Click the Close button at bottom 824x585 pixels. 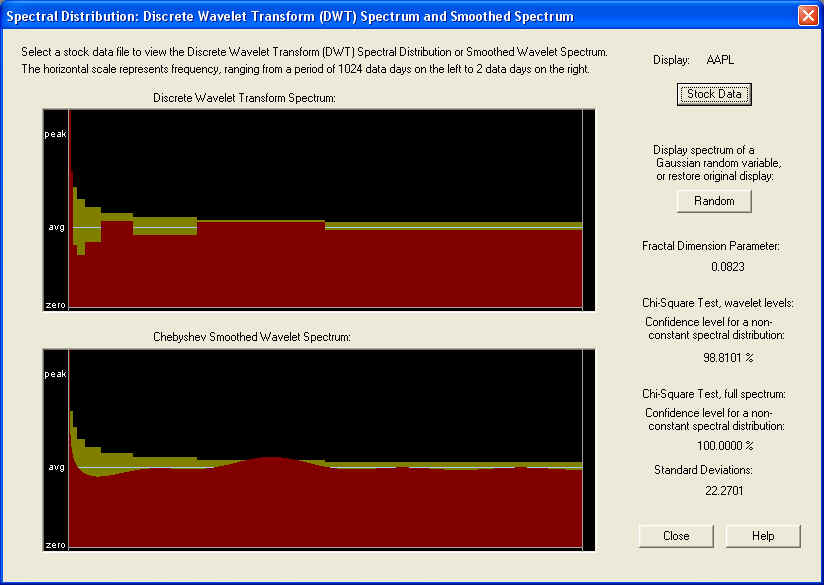pyautogui.click(x=676, y=536)
